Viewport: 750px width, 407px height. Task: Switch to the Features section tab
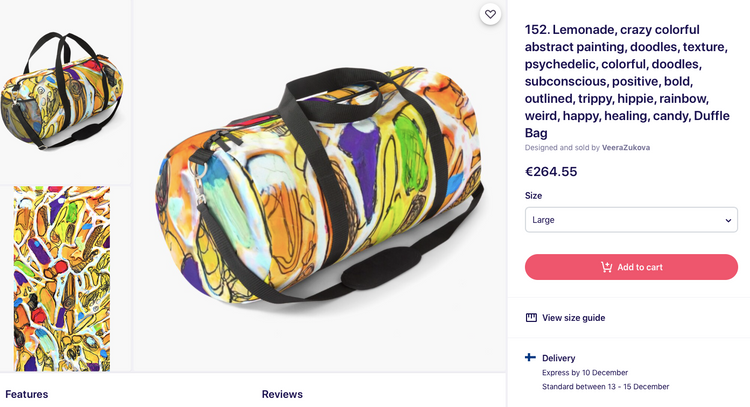(x=27, y=394)
